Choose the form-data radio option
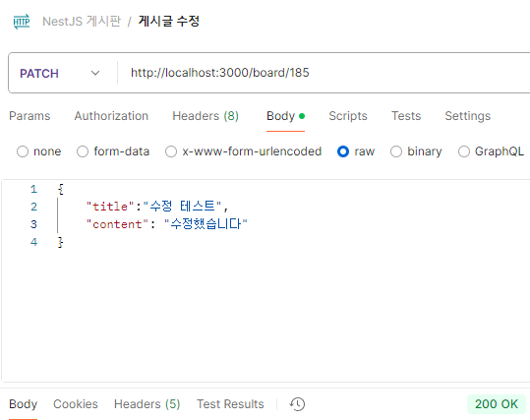530x420 pixels. click(113, 151)
